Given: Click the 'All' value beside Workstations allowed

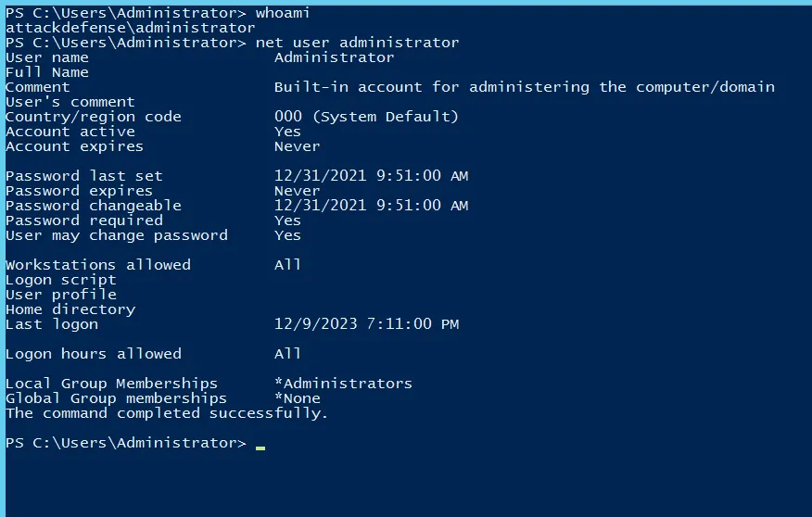Looking at the screenshot, I should pos(287,265).
